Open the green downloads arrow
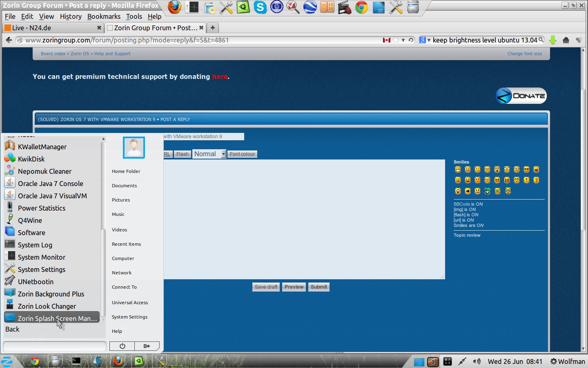The height and width of the screenshot is (368, 588). [553, 40]
